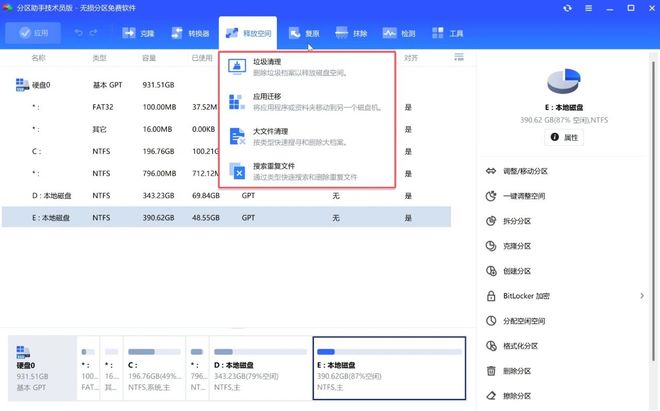Select 垃圾清理 (Junk cleanup) from dropdown
The height and width of the screenshot is (411, 660).
(x=307, y=67)
